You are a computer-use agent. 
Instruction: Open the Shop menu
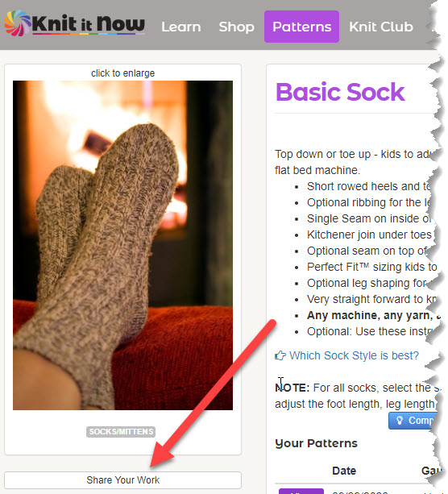click(x=237, y=27)
